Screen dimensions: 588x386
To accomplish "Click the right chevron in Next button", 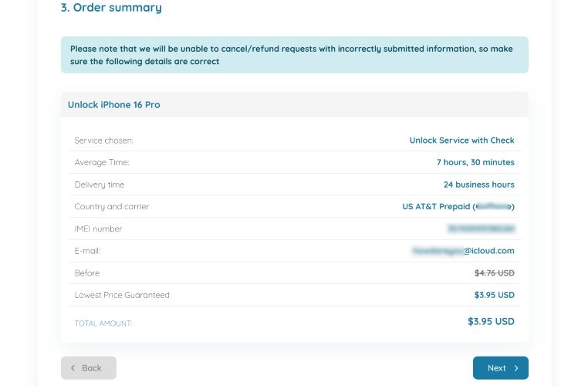I will coord(516,368).
